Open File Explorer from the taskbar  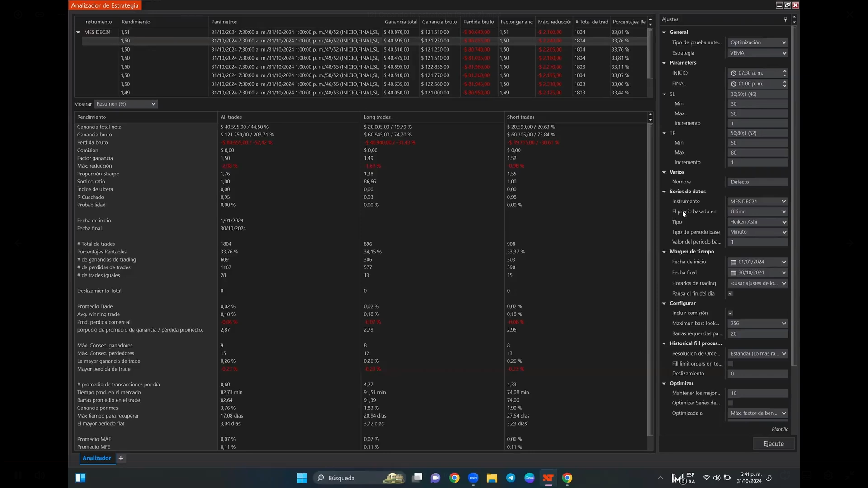492,478
